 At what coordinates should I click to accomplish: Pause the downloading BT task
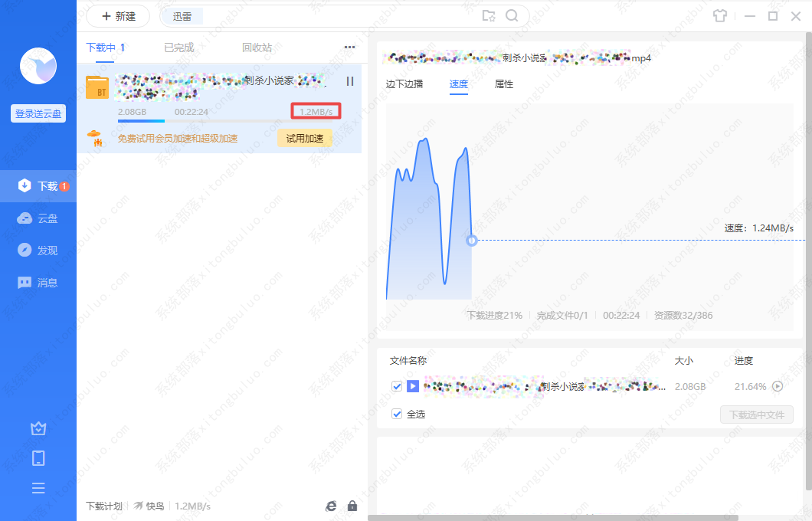[x=350, y=81]
